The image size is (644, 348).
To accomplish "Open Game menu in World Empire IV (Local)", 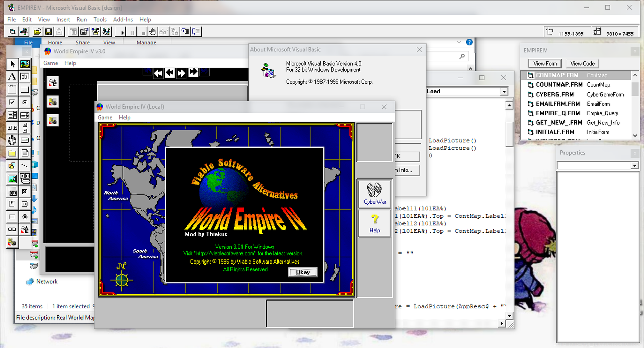I will click(x=105, y=117).
